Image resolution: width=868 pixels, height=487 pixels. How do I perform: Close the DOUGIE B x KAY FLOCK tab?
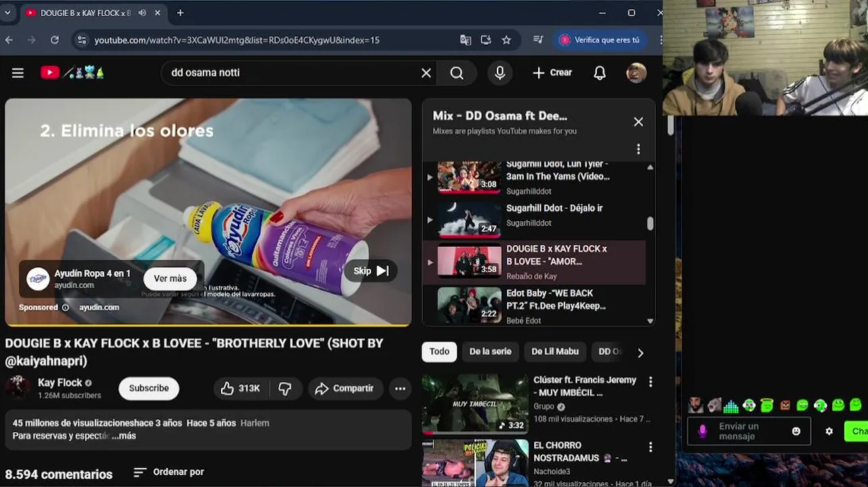tap(158, 13)
